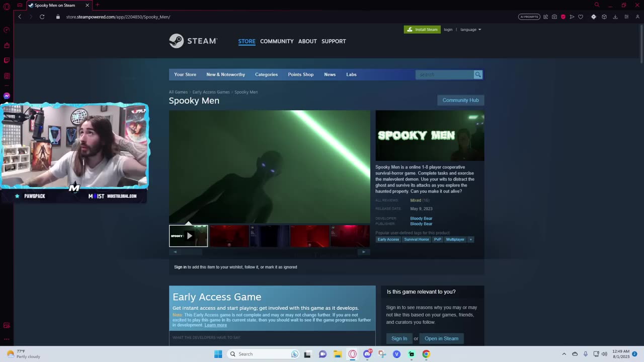Open the Twitch sidebar icon
Screen dimensions: 644x362
tap(7, 60)
